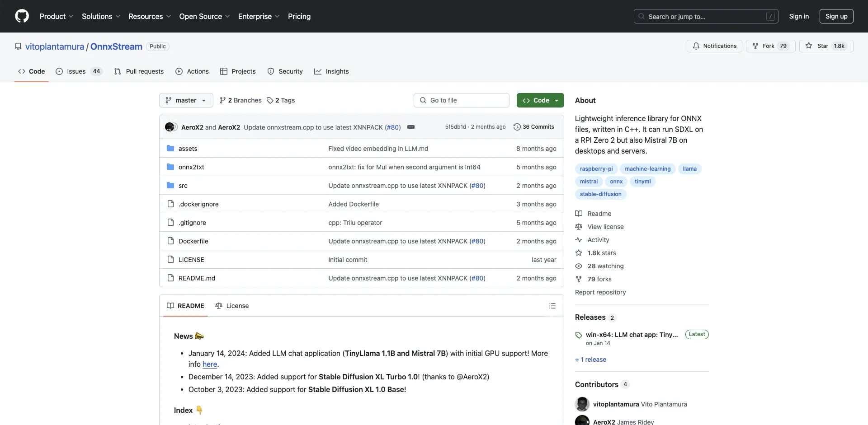Open the src folder
This screenshot has width=868, height=425.
click(183, 186)
